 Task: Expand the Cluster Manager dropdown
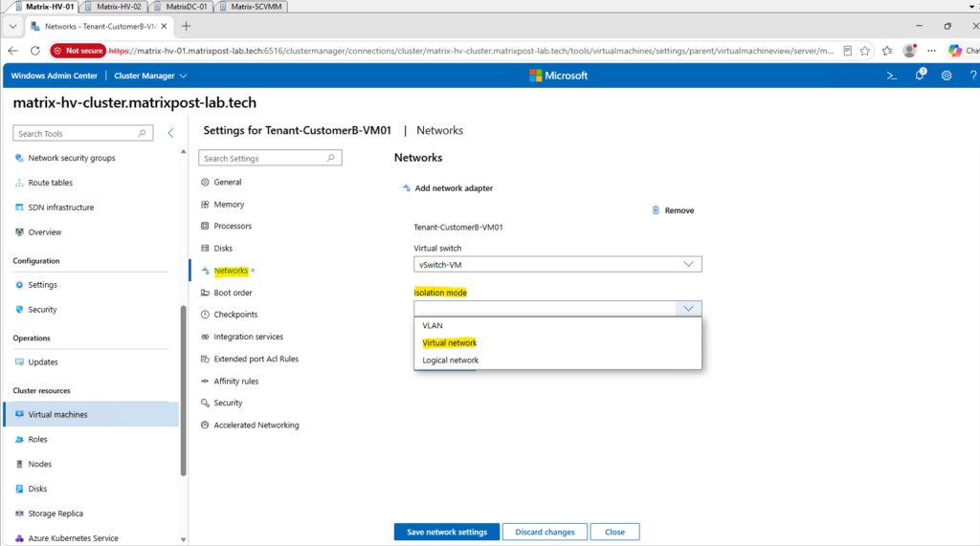150,76
